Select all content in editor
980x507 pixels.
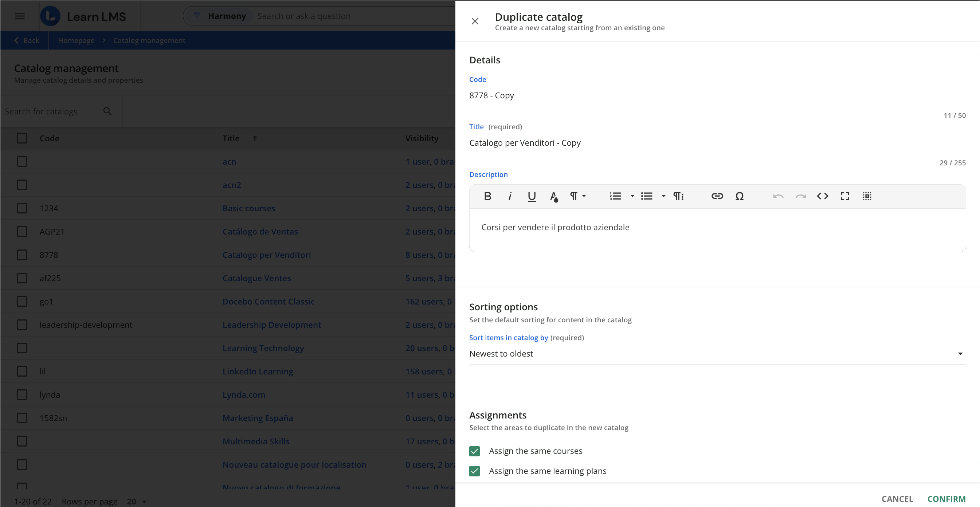pyautogui.click(x=867, y=196)
